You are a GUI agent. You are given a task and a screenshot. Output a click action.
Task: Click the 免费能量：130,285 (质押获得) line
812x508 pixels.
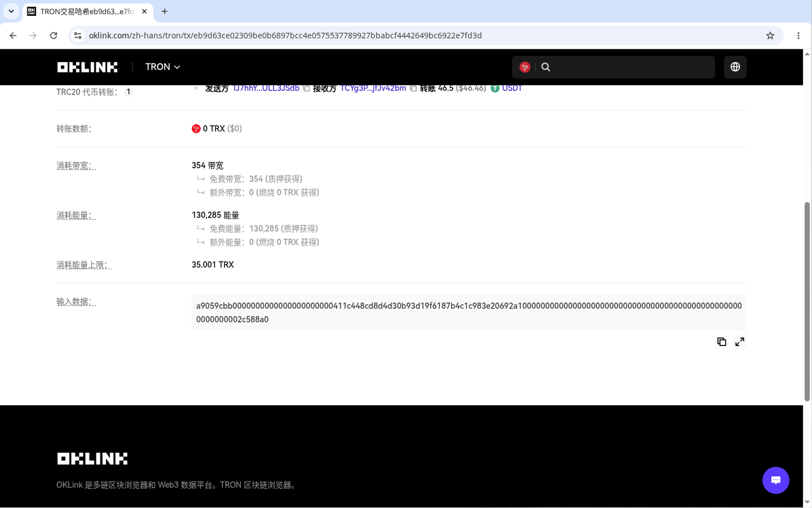pyautogui.click(x=263, y=229)
